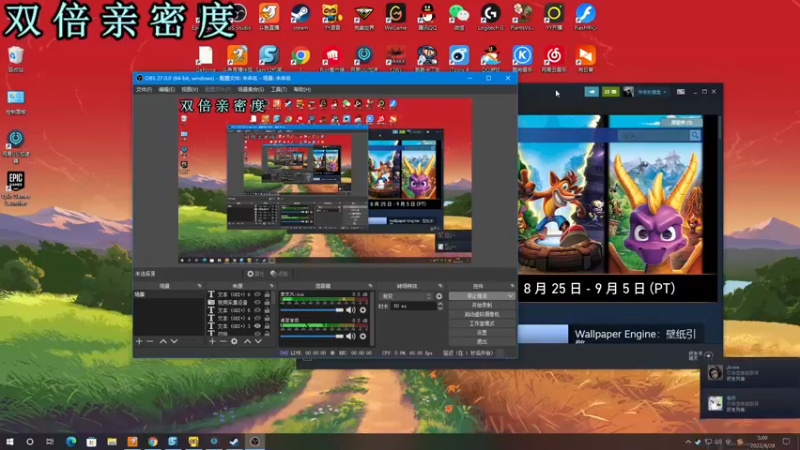This screenshot has width=800, height=450.
Task: Open the WeGame desktop shortcut
Action: point(395,16)
